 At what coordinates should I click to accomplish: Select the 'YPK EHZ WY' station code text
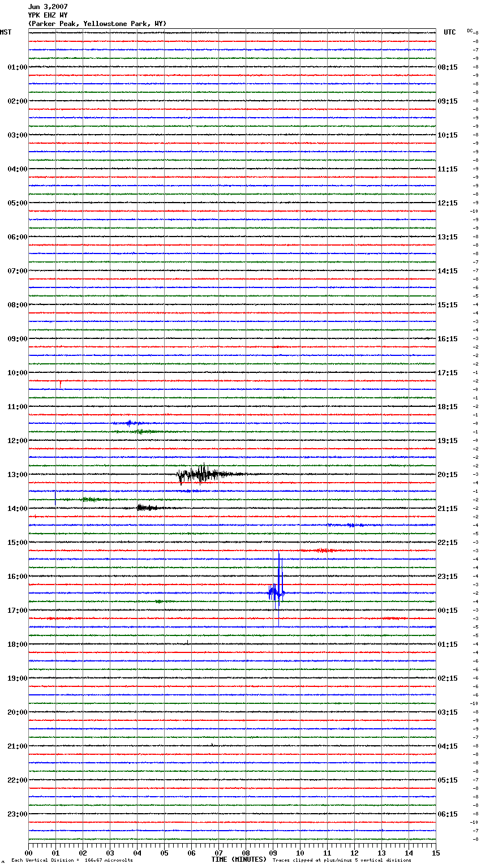[x=48, y=15]
